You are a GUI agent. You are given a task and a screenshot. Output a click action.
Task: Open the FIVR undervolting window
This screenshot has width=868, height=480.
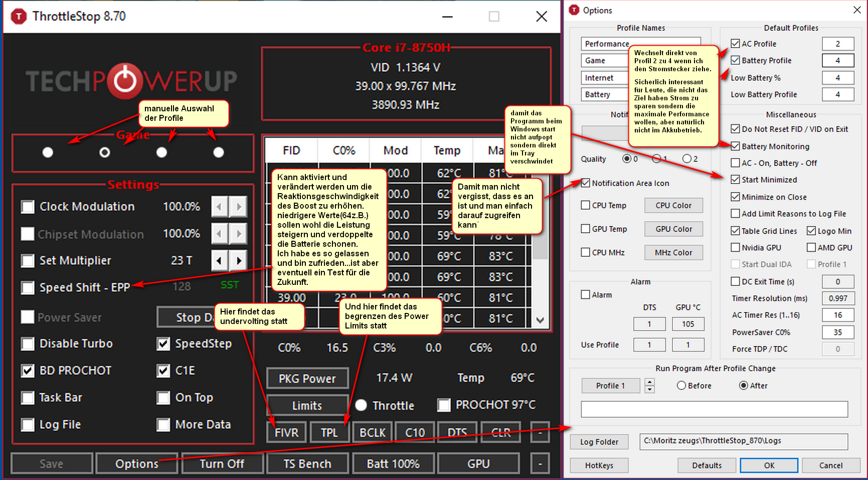286,432
